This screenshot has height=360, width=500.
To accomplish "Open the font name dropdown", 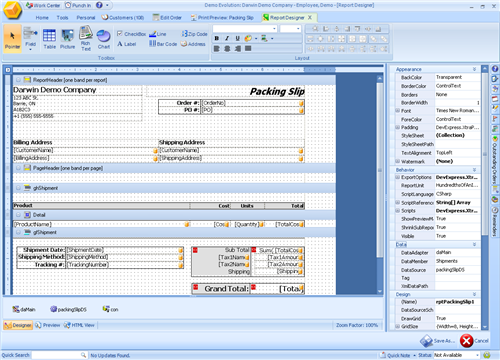I will pyautogui.click(x=274, y=29).
